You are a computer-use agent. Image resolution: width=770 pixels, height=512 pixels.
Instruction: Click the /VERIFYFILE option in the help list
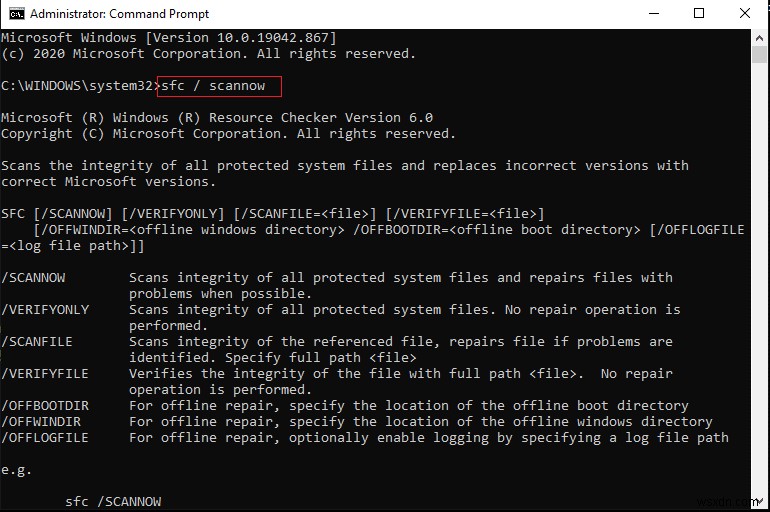point(45,374)
